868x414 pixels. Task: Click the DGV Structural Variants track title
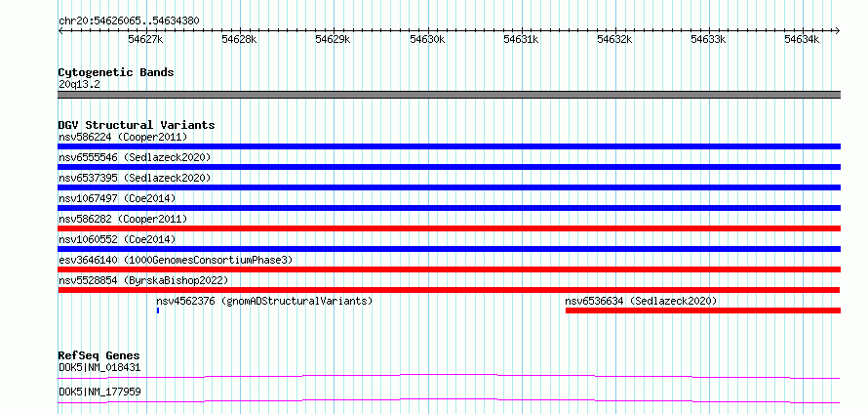coord(137,125)
